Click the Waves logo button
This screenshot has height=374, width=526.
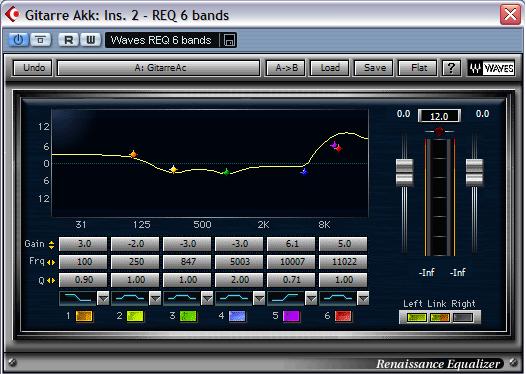tap(491, 68)
